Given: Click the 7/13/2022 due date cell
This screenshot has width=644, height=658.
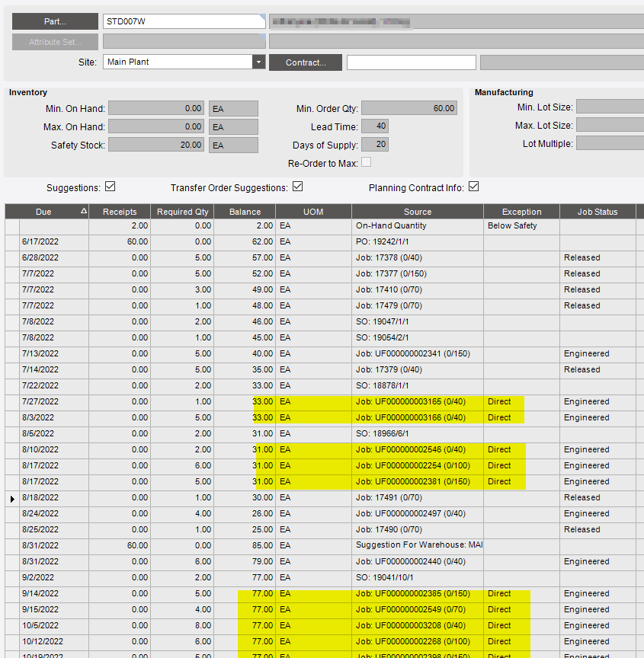Looking at the screenshot, I should point(54,354).
